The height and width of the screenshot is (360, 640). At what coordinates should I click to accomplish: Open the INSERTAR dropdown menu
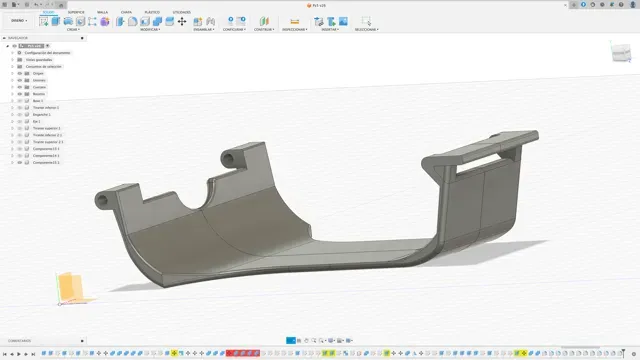(330, 29)
